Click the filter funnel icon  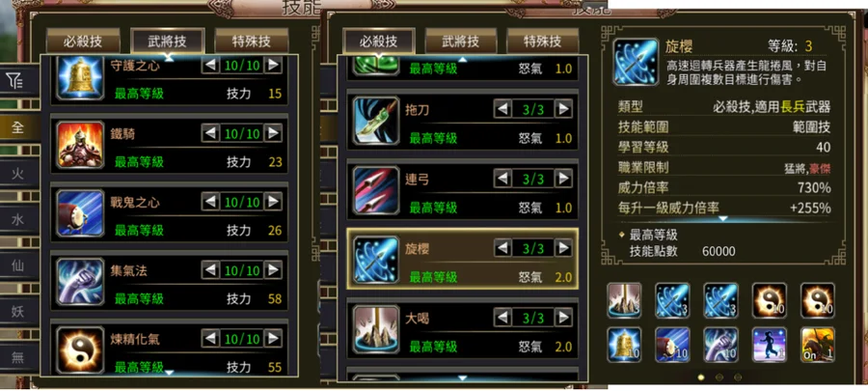pos(14,81)
